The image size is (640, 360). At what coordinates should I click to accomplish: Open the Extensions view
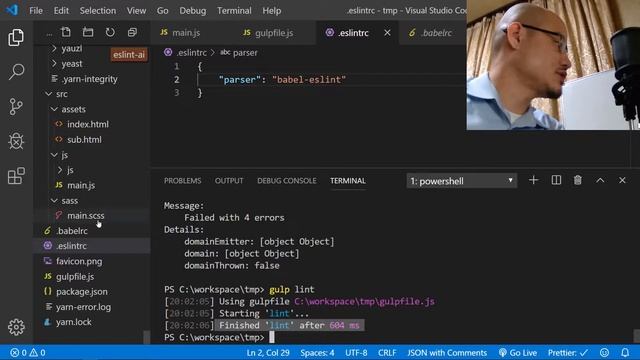click(x=16, y=176)
